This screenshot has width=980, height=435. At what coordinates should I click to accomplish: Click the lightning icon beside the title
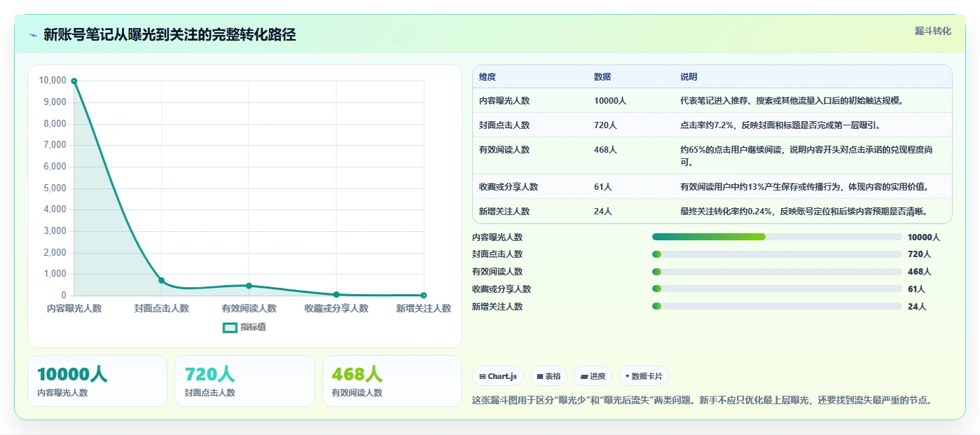33,35
